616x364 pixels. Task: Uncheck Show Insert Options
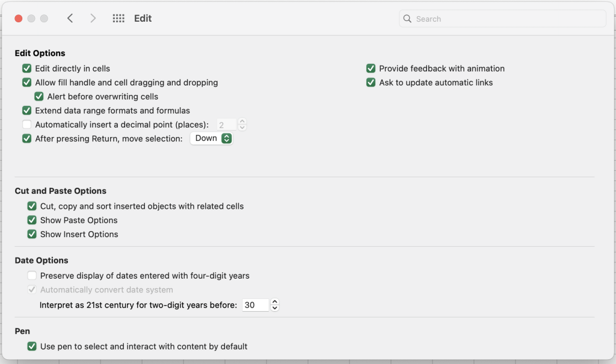[x=32, y=234]
